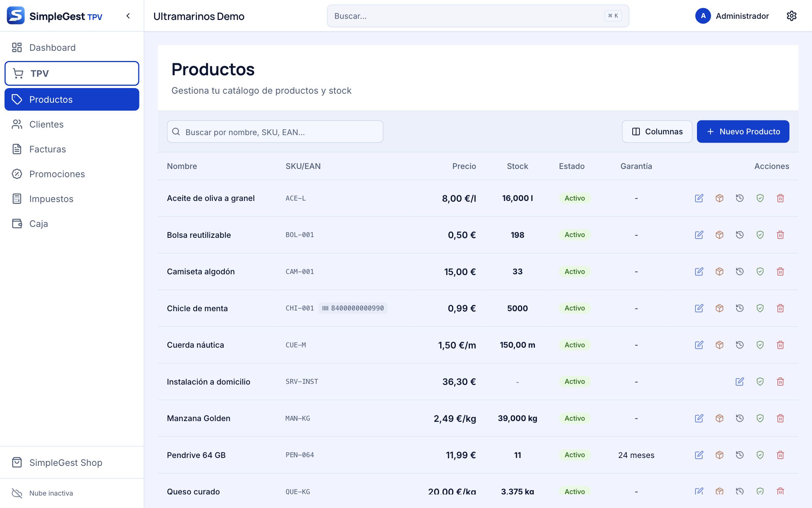Open stock box icon for Chicle de menta
The height and width of the screenshot is (508, 812).
coord(719,308)
